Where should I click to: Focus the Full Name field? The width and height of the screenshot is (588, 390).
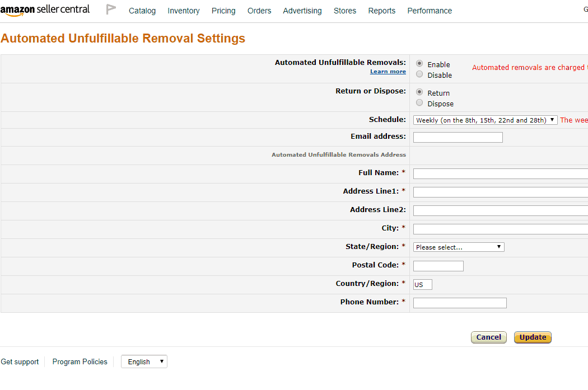501,174
